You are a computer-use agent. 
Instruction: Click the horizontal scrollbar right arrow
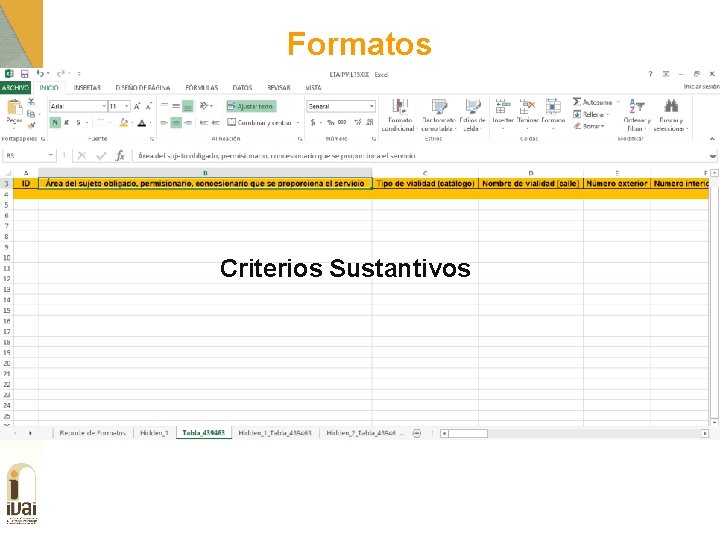(705, 433)
